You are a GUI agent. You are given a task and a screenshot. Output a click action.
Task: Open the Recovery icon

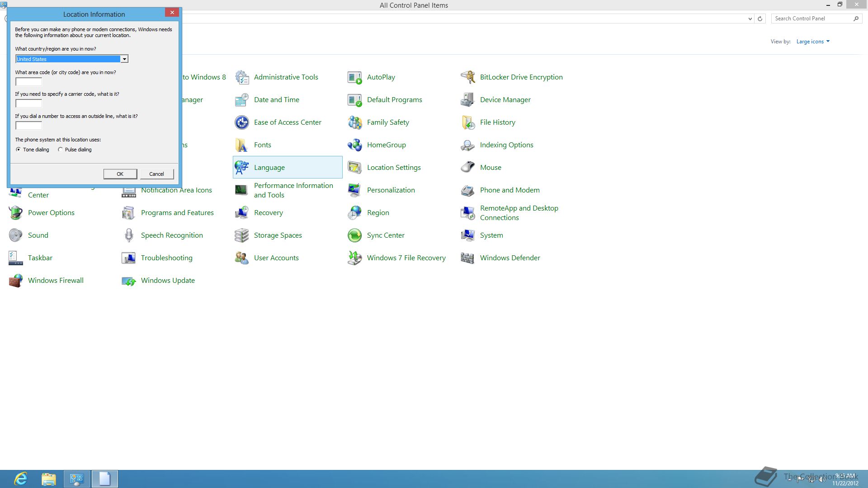coord(242,213)
